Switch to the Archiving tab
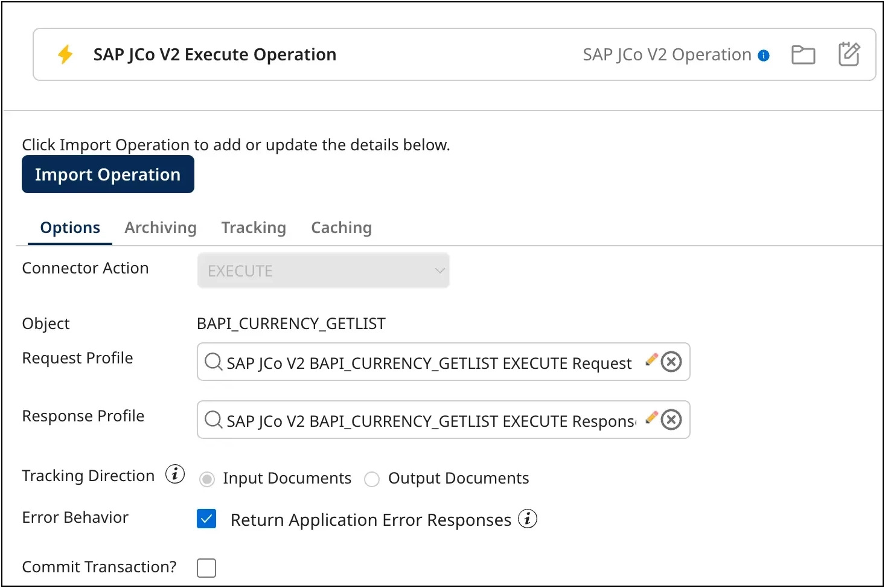 161,228
